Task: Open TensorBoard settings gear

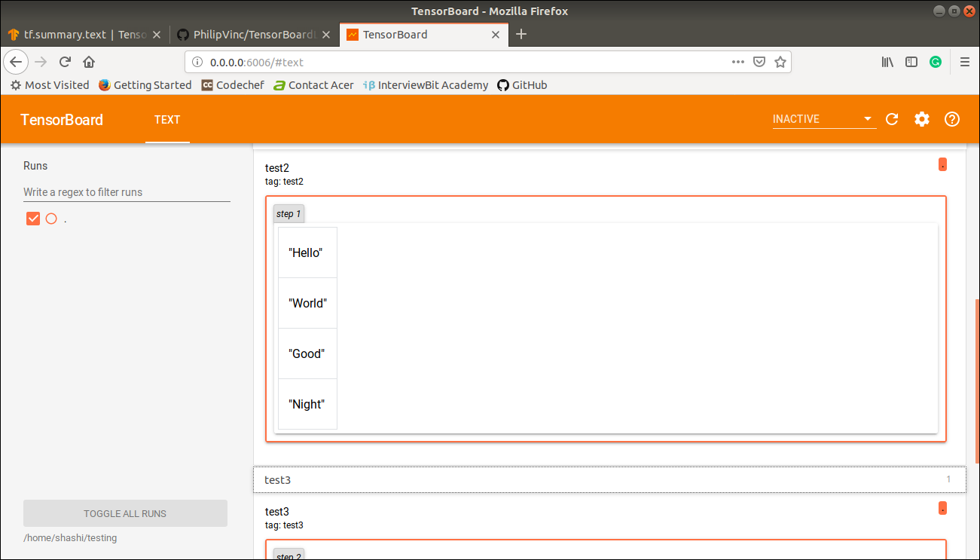Action: (922, 119)
